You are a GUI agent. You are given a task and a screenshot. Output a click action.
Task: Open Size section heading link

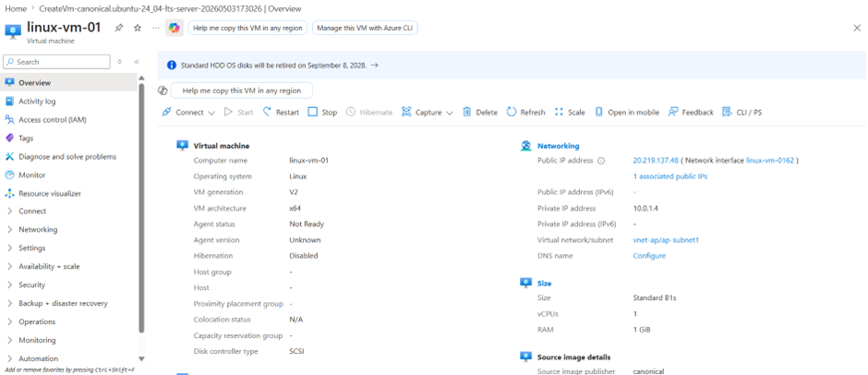[x=544, y=283]
